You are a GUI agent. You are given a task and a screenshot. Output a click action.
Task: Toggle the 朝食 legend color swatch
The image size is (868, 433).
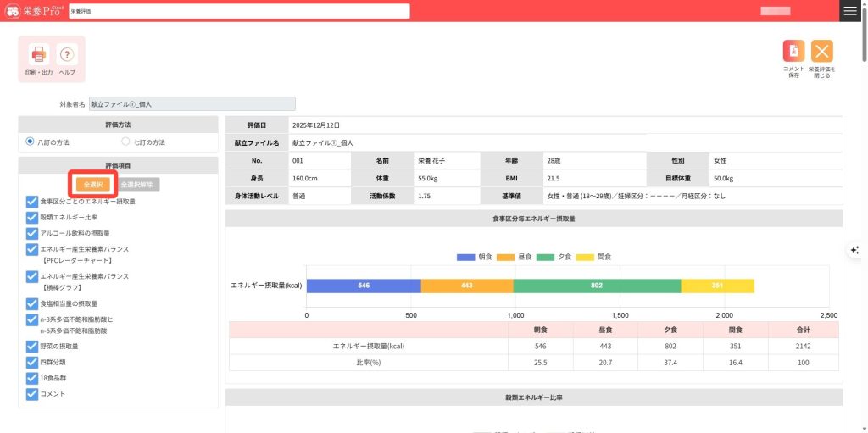pyautogui.click(x=465, y=256)
